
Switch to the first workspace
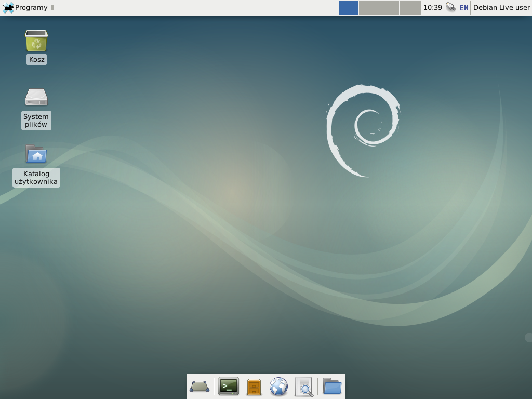349,8
